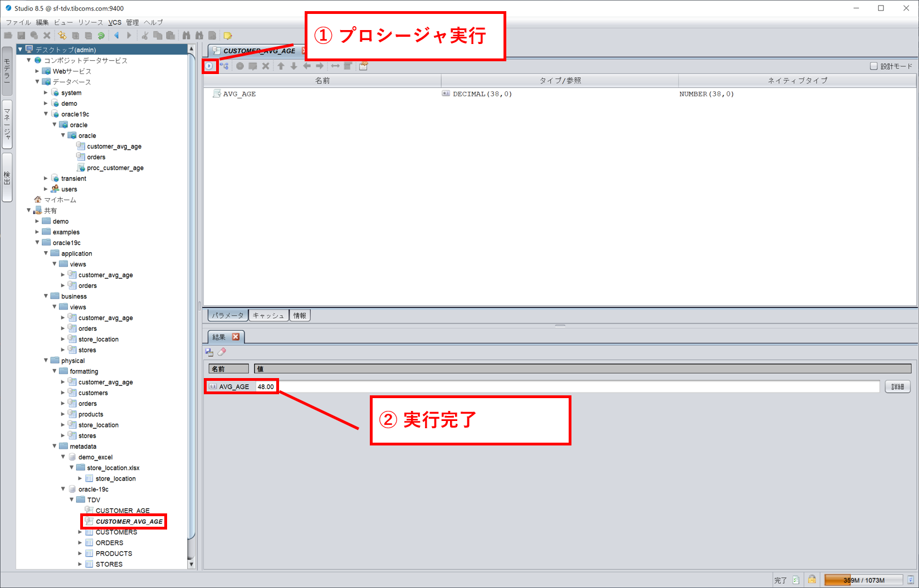Click the save result to file icon
919x588 pixels.
coord(209,352)
